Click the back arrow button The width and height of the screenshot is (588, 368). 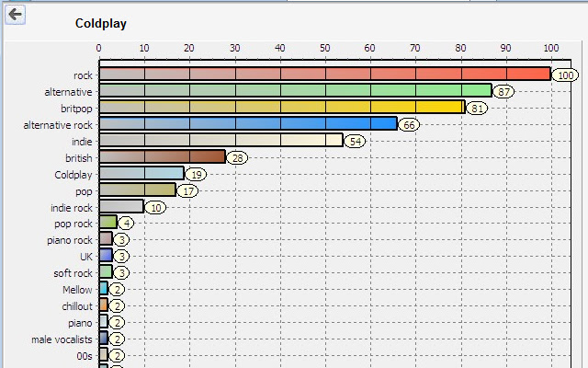tap(15, 15)
